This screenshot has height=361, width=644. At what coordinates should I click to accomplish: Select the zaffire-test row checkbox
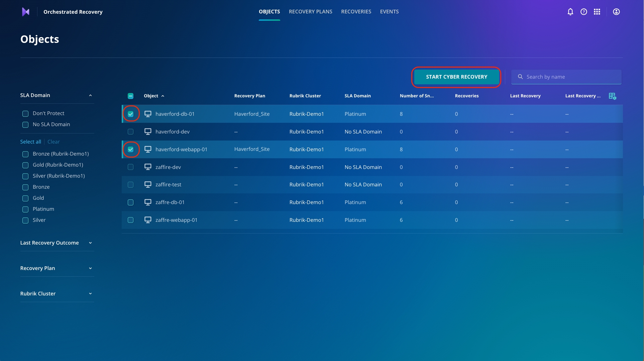point(131,185)
